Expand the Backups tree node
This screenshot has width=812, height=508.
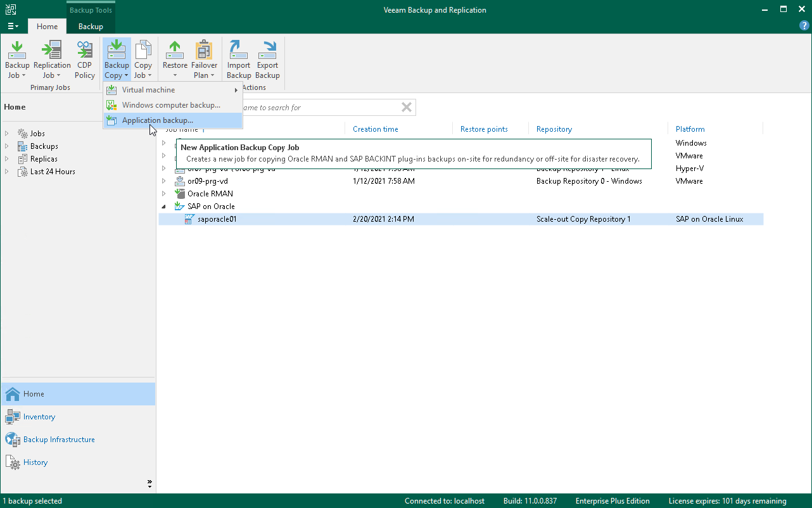[x=7, y=146]
